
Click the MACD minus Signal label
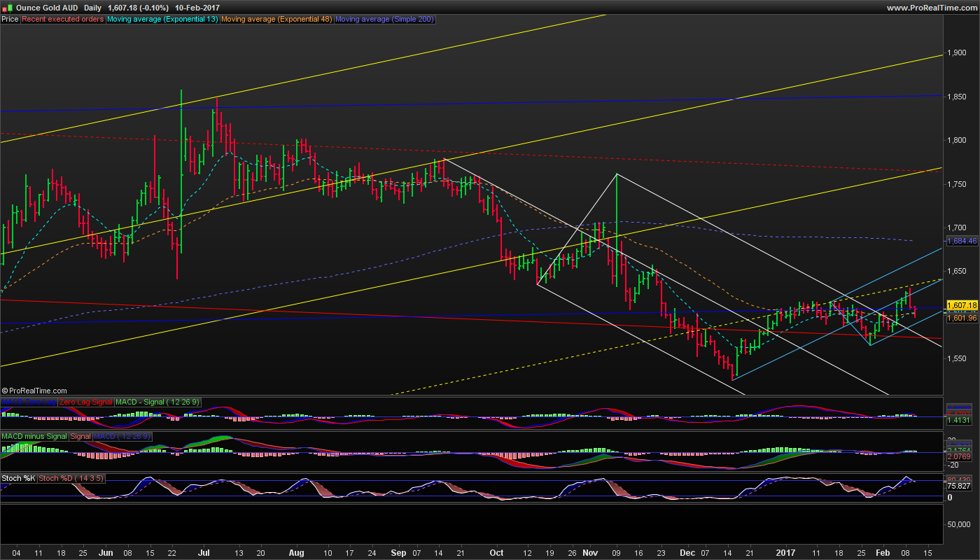click(34, 436)
